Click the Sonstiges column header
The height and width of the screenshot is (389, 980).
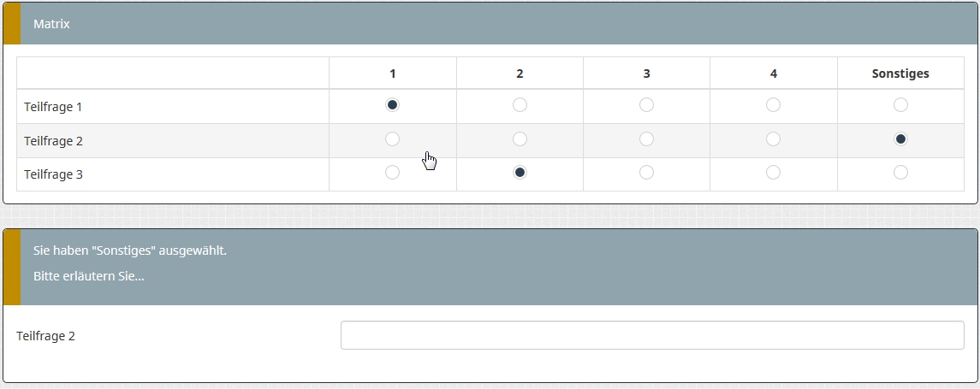tap(900, 74)
